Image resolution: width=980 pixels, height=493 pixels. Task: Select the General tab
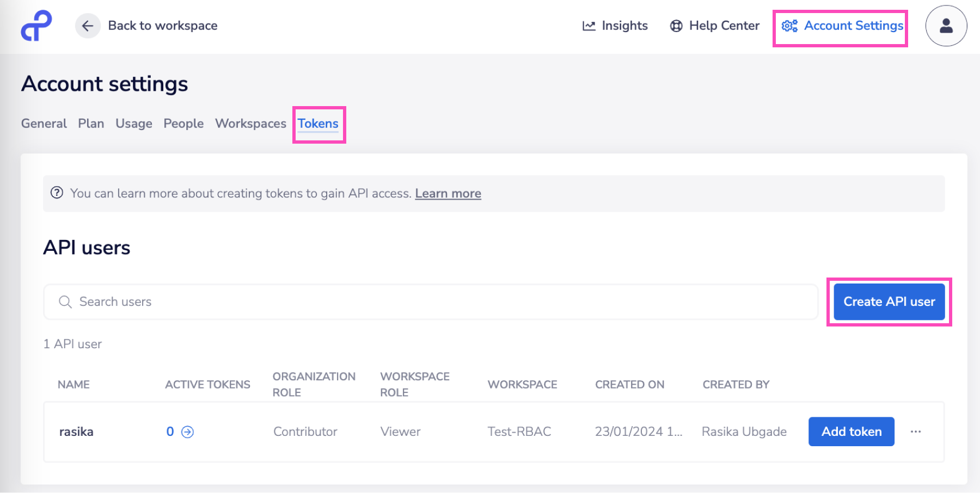(x=44, y=124)
